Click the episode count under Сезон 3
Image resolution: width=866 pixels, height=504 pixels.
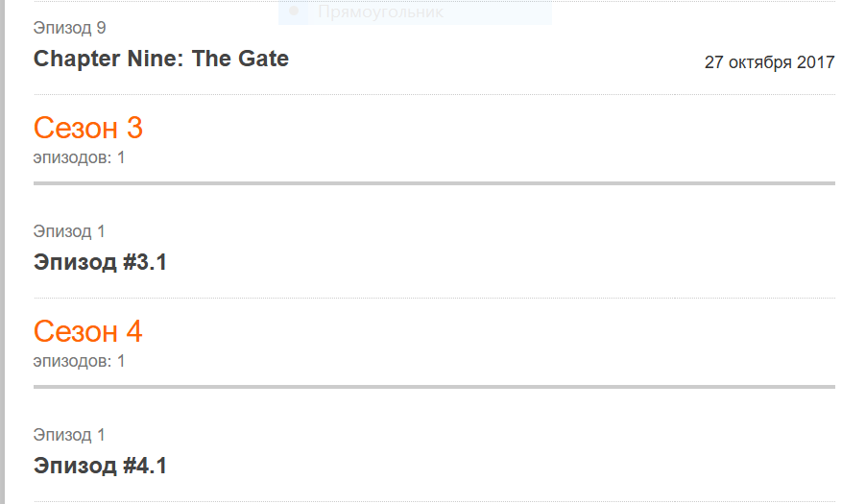tap(79, 157)
